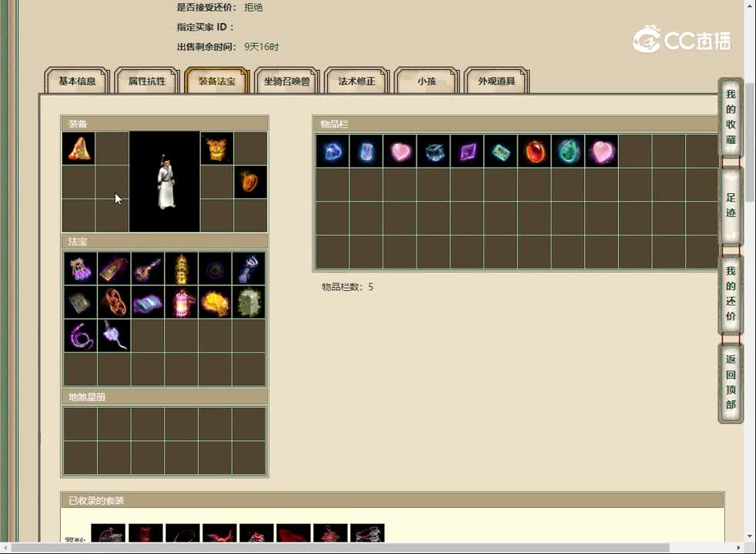The width and height of the screenshot is (756, 554).
Task: Select the golden lute 法宝 icon
Action: pos(148,269)
